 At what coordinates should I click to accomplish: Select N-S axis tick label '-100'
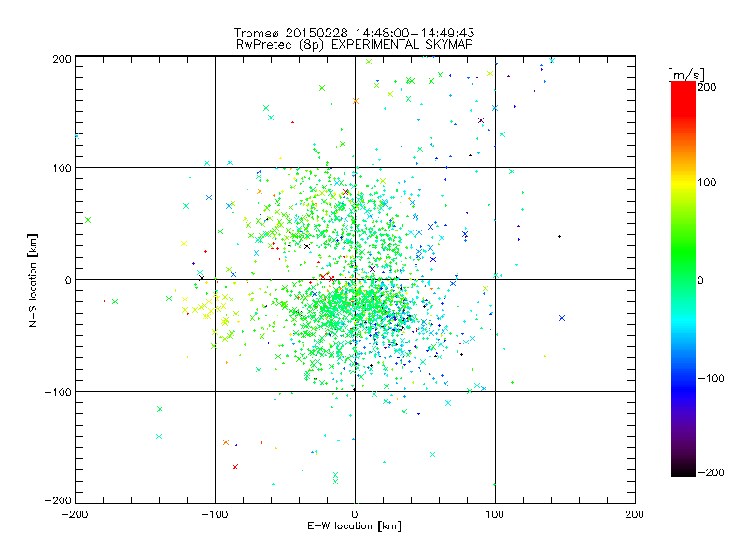point(58,392)
